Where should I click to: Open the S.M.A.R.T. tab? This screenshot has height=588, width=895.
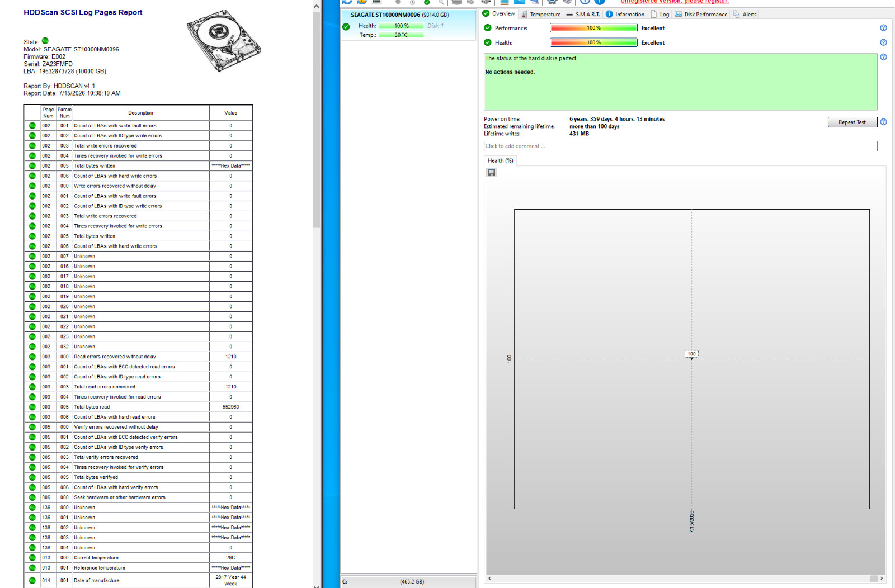point(583,15)
